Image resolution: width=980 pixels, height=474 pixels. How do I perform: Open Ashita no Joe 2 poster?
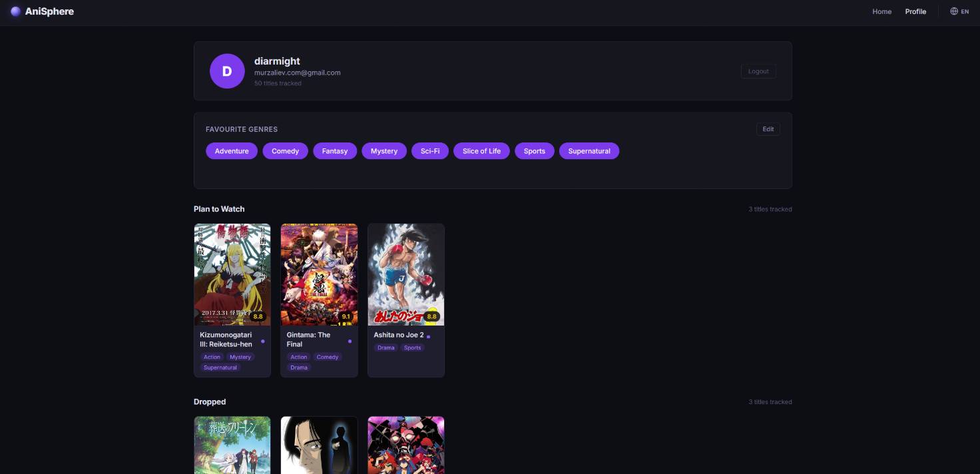click(406, 274)
